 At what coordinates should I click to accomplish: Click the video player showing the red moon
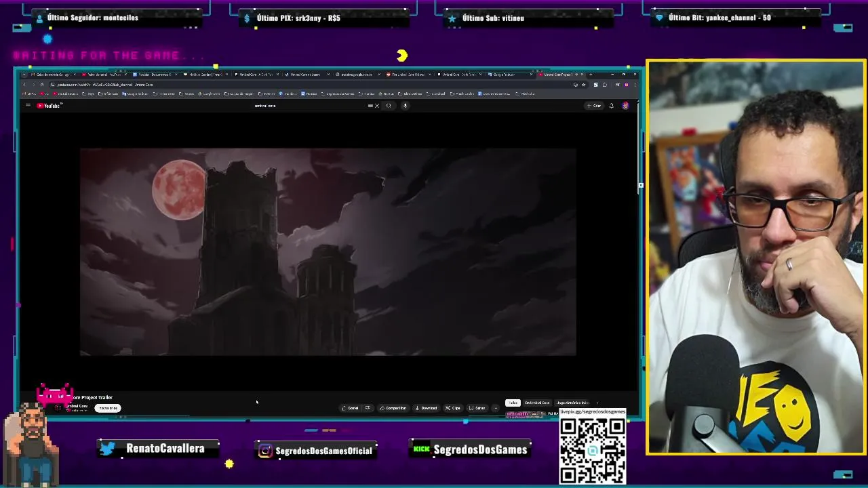[x=328, y=251]
